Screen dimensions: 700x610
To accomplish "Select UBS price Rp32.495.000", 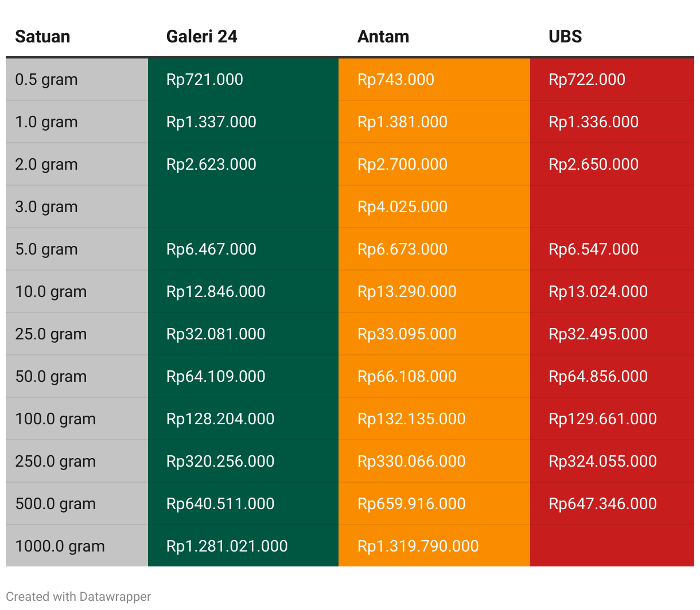I will tap(598, 334).
